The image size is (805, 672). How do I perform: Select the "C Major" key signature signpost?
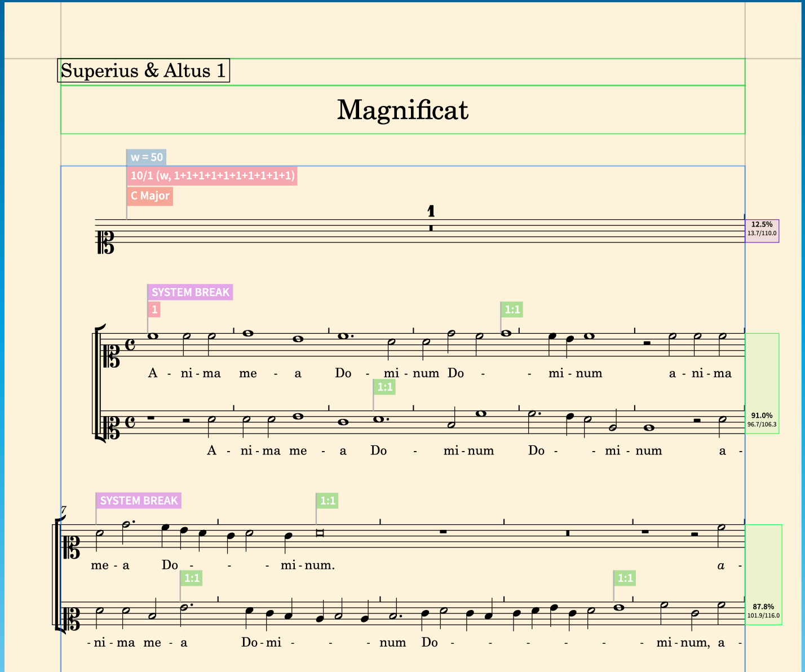[150, 196]
